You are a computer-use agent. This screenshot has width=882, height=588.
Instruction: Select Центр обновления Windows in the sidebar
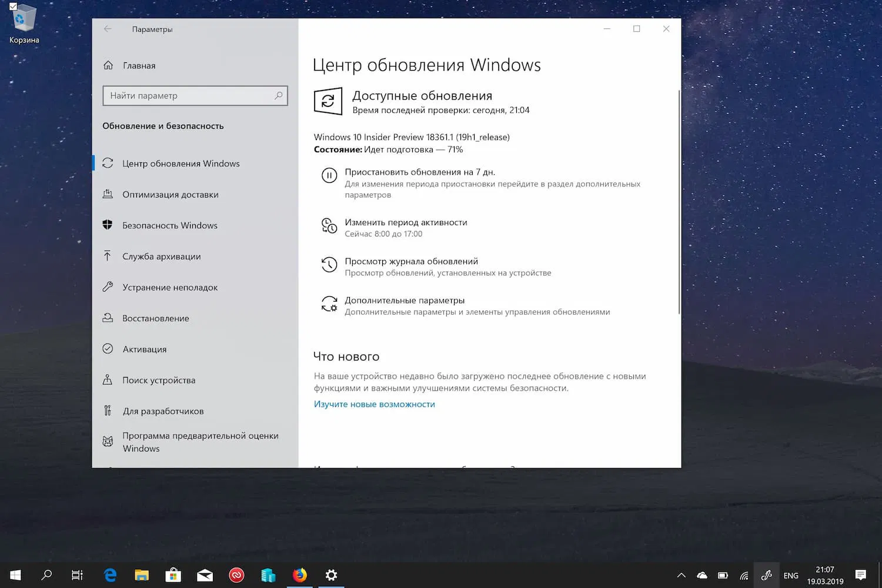click(181, 163)
